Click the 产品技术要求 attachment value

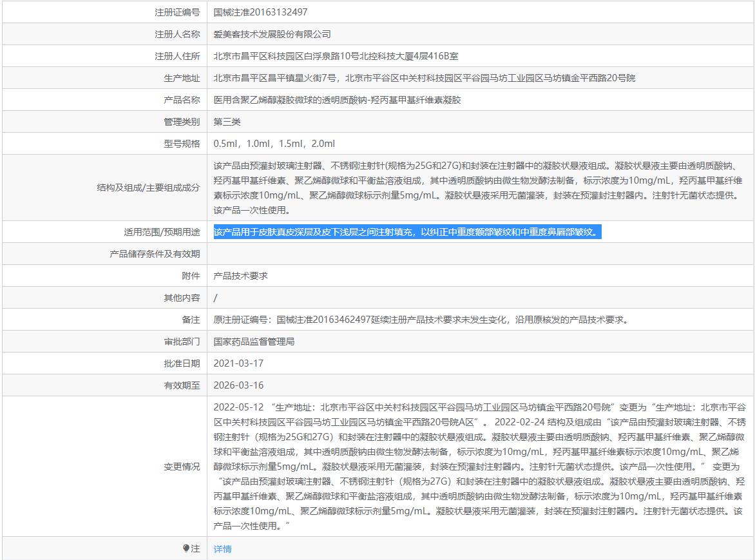(x=240, y=276)
